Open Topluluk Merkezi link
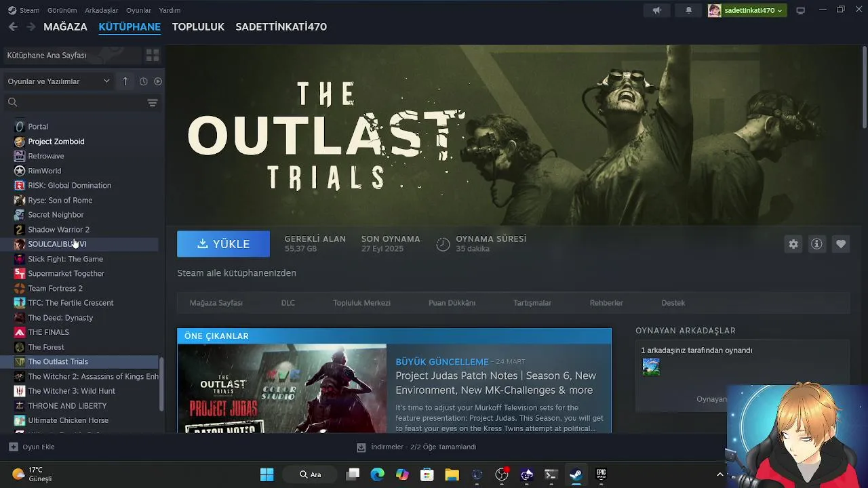This screenshot has height=488, width=868. click(x=361, y=303)
